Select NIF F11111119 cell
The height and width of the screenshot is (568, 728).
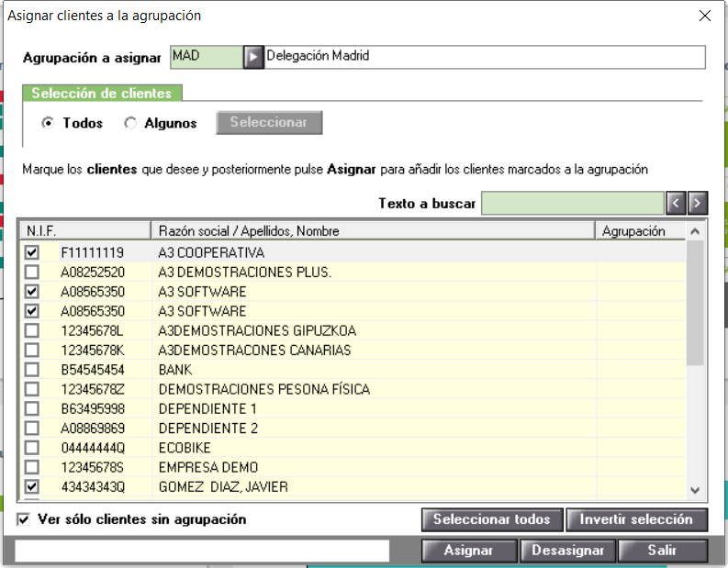click(93, 252)
